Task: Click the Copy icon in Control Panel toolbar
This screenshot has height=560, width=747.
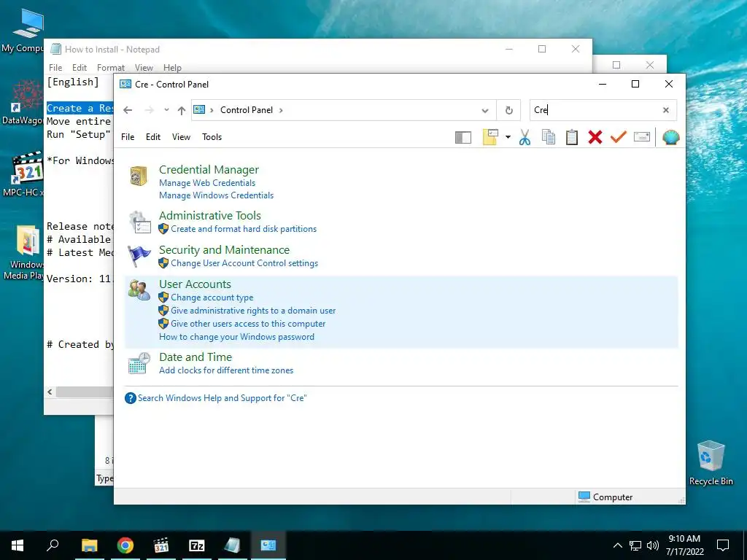Action: (x=549, y=137)
